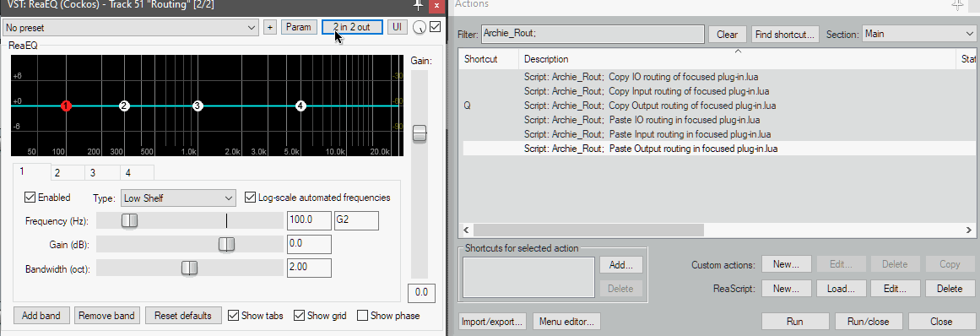Image resolution: width=980 pixels, height=336 pixels.
Task: Switch to band tab 1
Action: pyautogui.click(x=31, y=171)
